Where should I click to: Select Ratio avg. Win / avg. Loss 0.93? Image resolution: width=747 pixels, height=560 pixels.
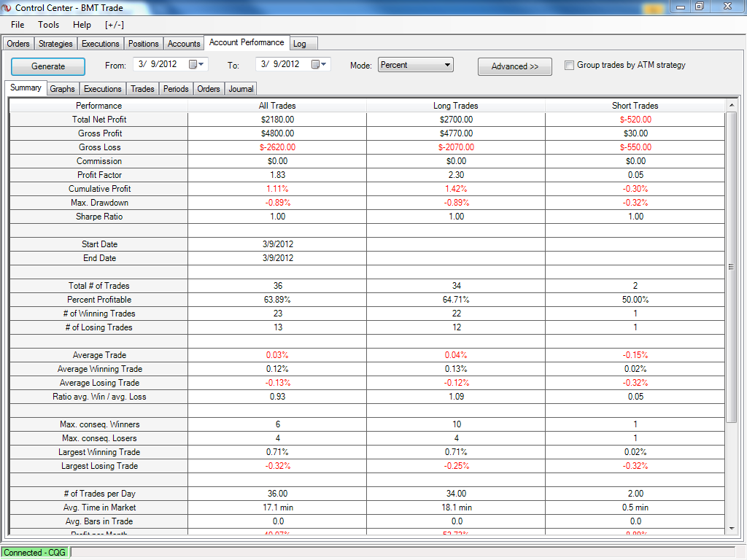point(277,396)
